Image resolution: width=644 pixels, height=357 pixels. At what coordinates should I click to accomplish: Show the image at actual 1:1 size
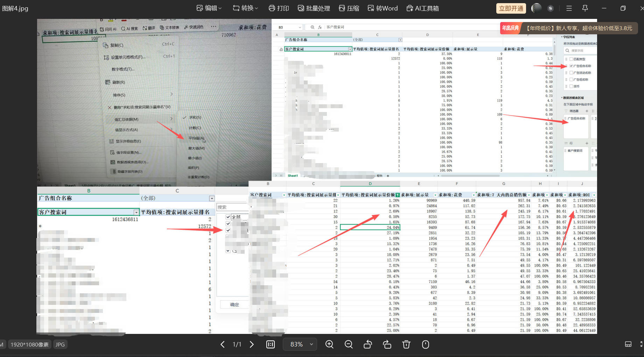point(271,344)
